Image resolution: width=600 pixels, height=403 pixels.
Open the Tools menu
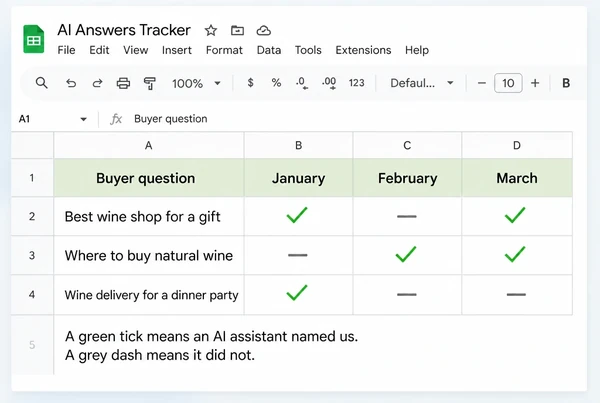pyautogui.click(x=308, y=50)
